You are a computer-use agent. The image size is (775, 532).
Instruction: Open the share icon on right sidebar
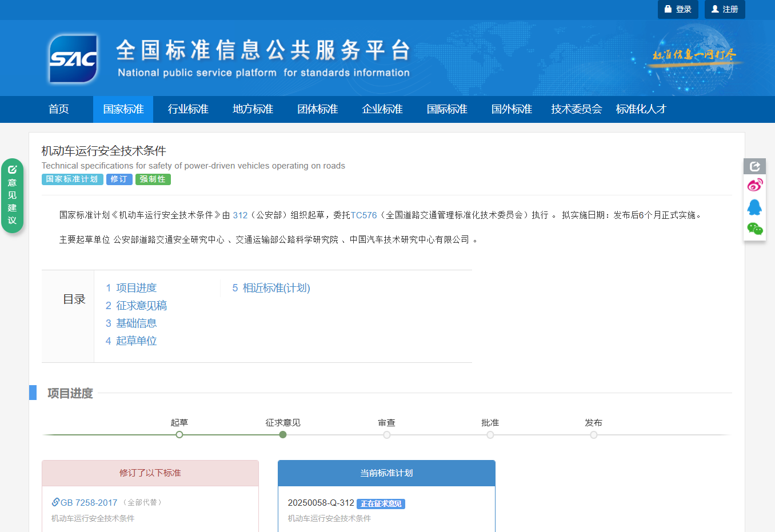754,166
